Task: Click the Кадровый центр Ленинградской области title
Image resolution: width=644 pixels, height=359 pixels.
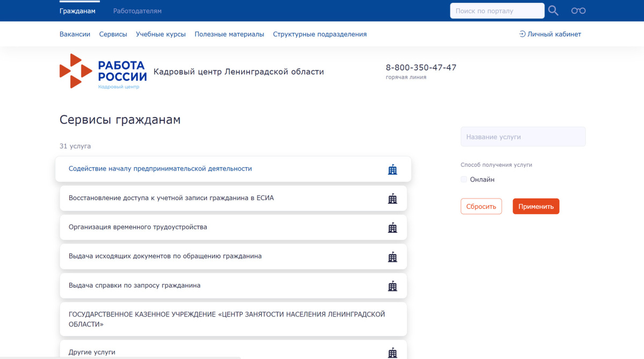Action: click(239, 72)
